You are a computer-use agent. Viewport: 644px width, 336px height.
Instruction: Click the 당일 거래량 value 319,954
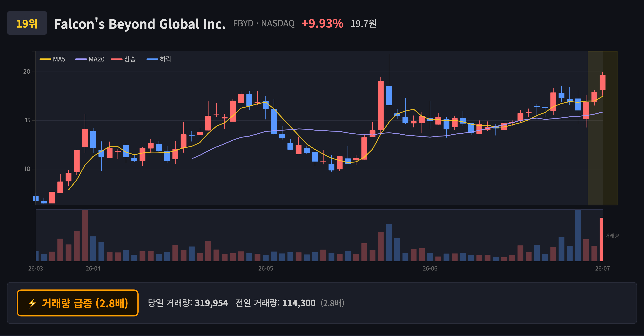211,303
